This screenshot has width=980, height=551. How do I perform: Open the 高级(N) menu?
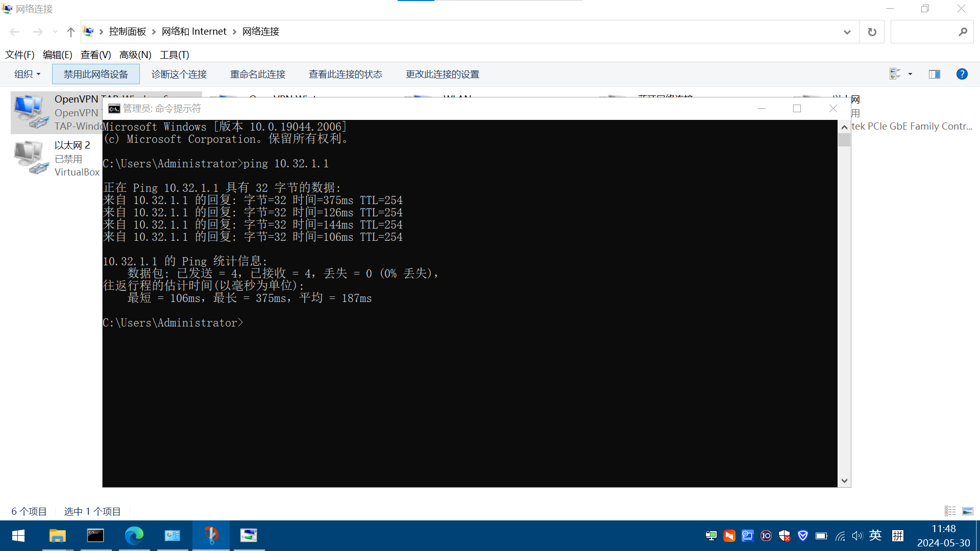(135, 55)
